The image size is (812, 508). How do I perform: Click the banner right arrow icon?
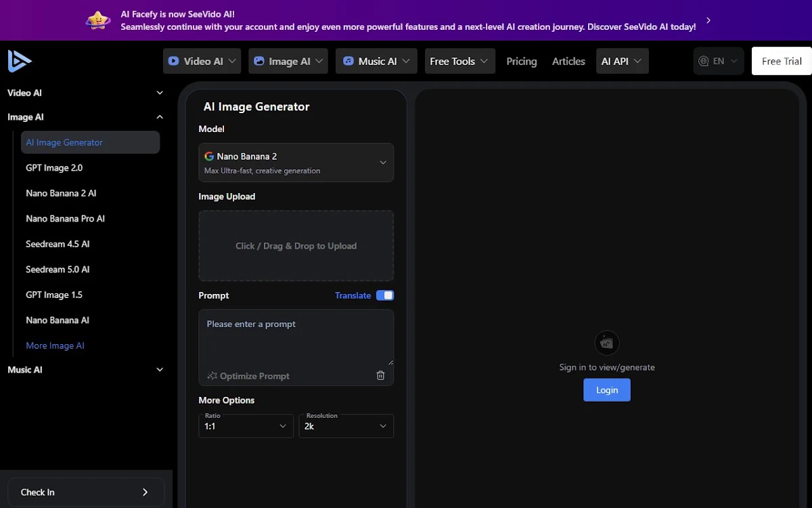coord(708,20)
